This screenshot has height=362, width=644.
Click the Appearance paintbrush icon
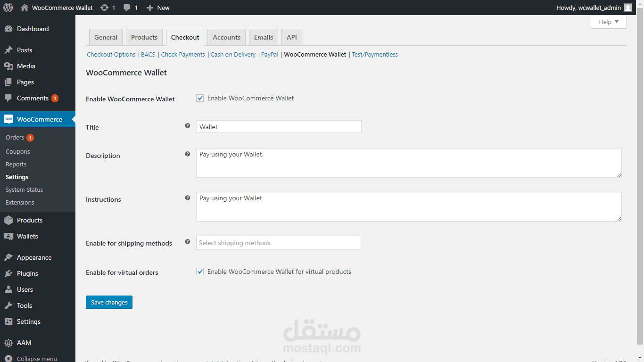pos(8,257)
